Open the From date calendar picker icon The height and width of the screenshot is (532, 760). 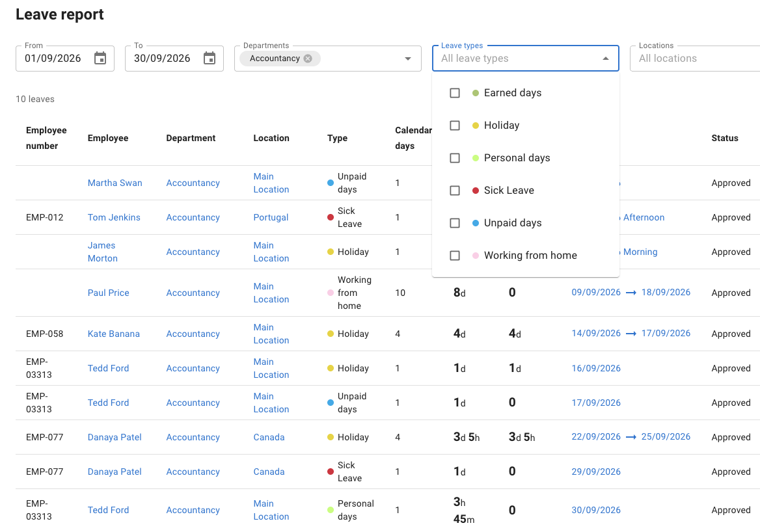[100, 58]
